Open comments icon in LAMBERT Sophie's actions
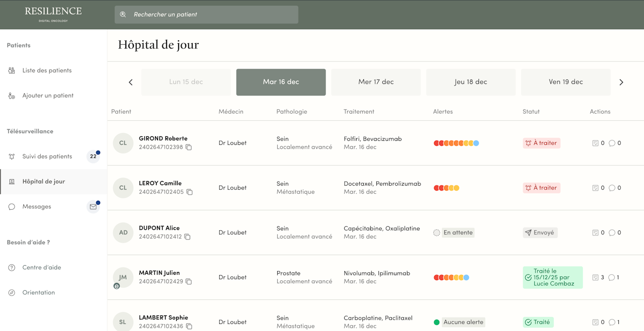The height and width of the screenshot is (331, 644). pos(612,322)
